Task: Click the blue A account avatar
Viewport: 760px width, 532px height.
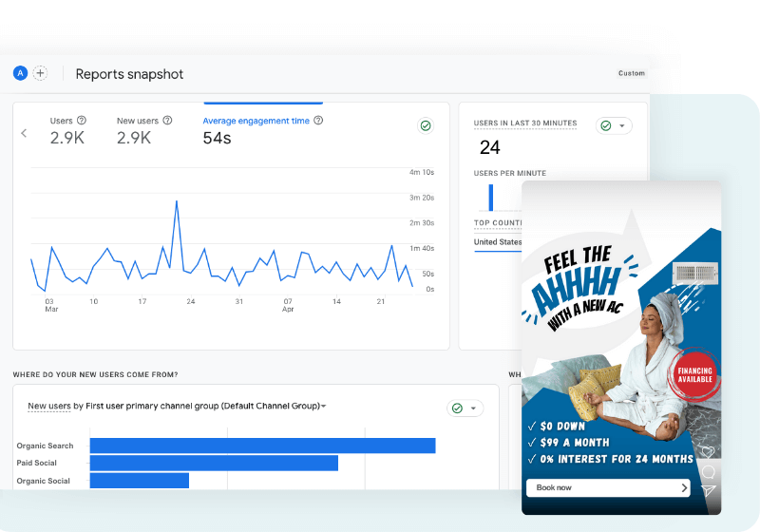Action: pos(20,73)
